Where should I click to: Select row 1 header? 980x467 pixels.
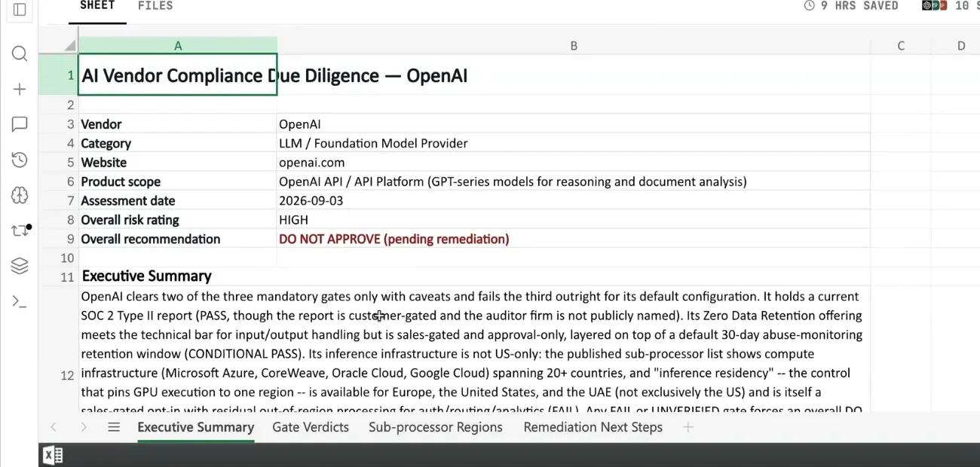(x=59, y=75)
